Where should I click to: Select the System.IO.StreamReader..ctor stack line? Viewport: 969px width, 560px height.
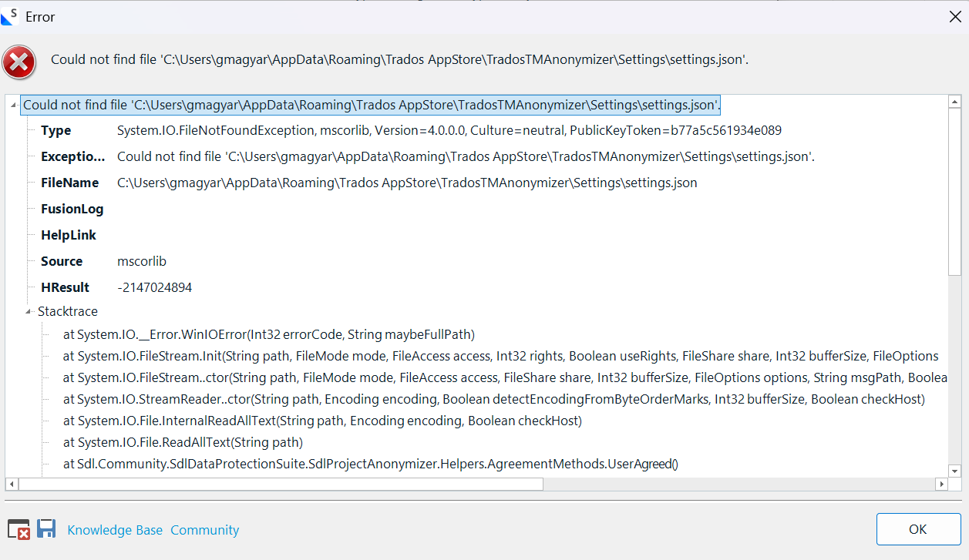click(x=494, y=399)
